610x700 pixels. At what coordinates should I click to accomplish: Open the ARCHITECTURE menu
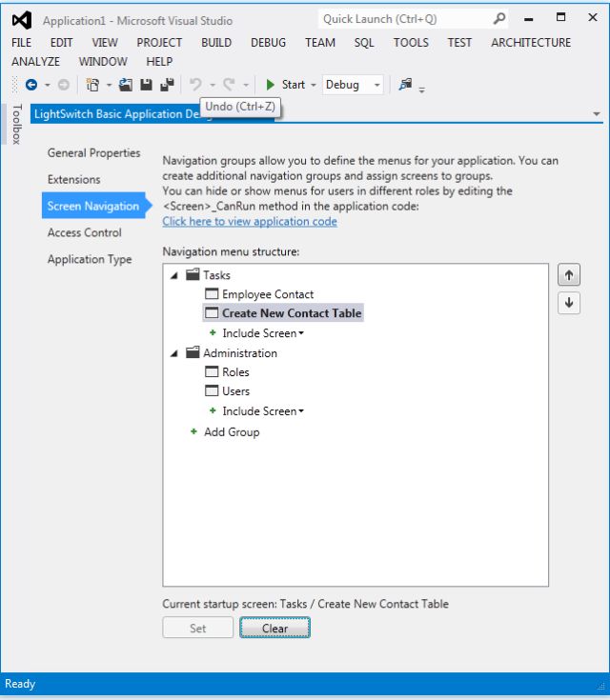coord(531,43)
